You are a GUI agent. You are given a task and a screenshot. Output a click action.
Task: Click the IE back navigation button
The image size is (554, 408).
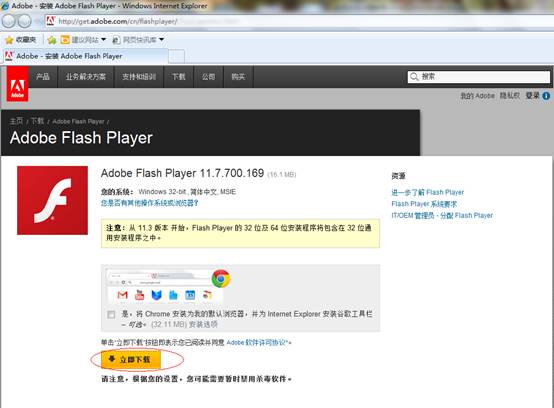[x=8, y=22]
